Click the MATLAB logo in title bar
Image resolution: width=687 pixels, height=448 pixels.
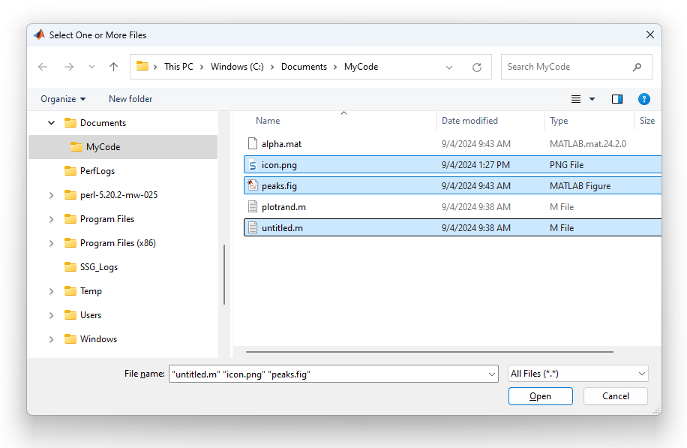39,35
